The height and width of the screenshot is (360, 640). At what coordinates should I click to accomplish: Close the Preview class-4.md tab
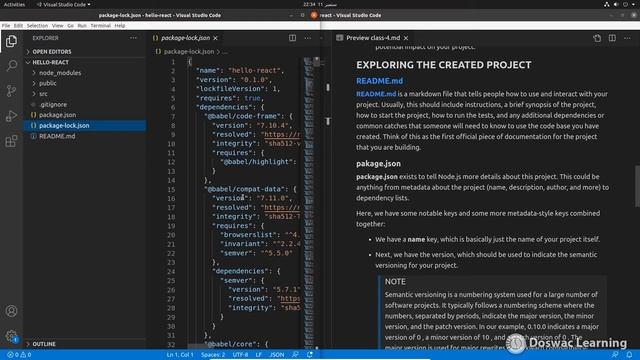[406, 38]
